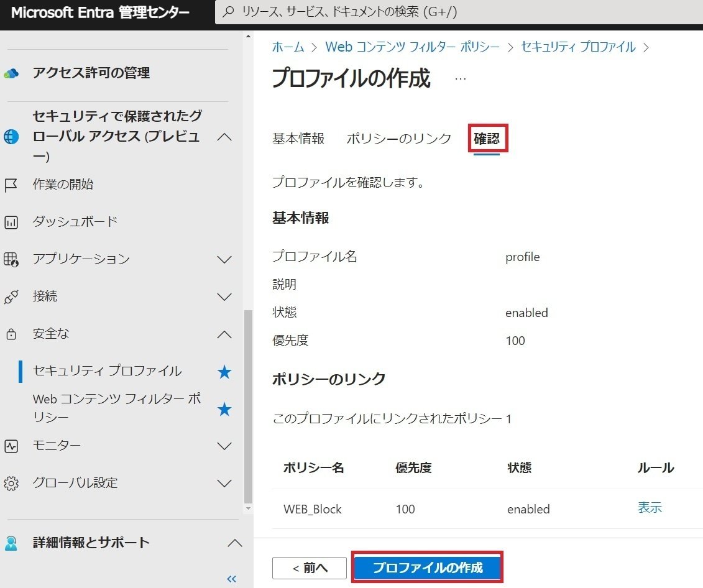Click the 'enabled' cell in WEB_Block row
The image size is (703, 588).
click(528, 509)
